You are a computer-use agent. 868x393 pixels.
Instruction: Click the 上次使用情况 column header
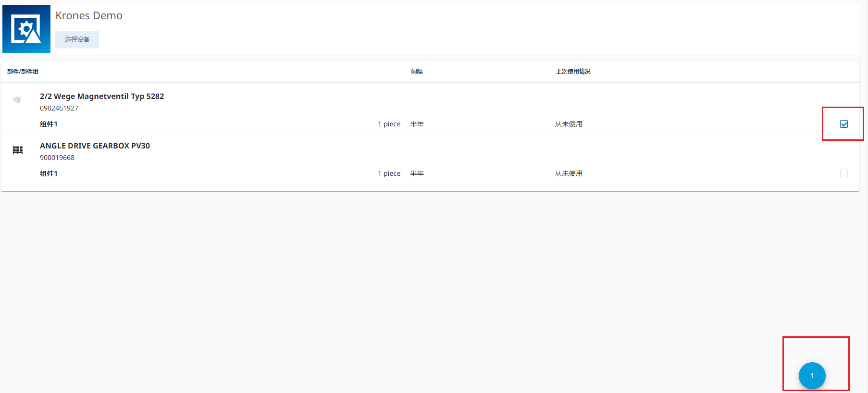(573, 72)
